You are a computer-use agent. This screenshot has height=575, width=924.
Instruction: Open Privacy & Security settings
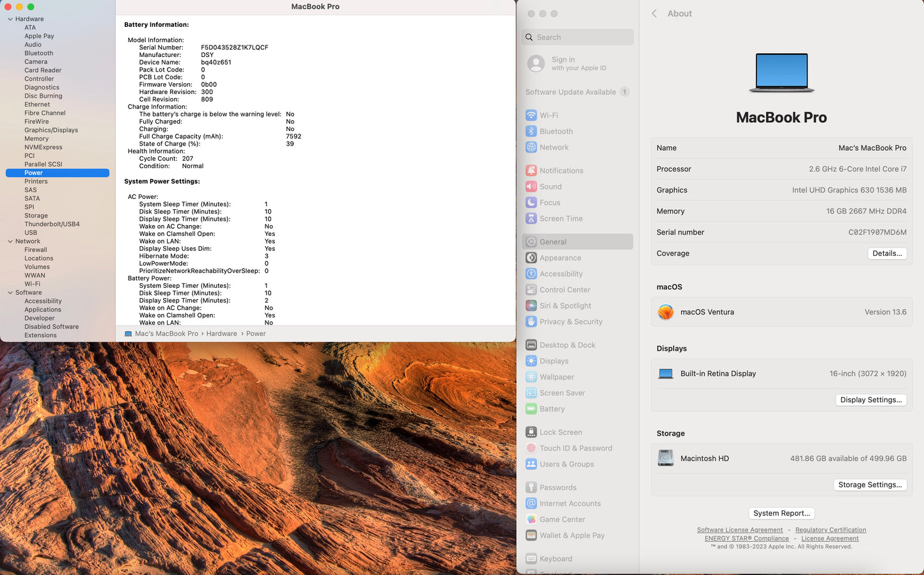click(x=570, y=322)
